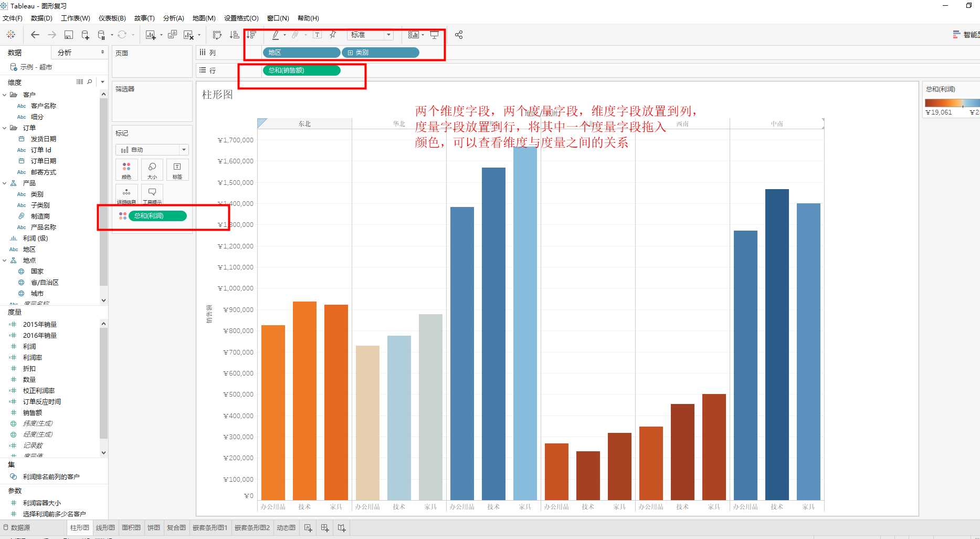
Task: Click the 地区 pill on columns shelf
Action: point(301,53)
